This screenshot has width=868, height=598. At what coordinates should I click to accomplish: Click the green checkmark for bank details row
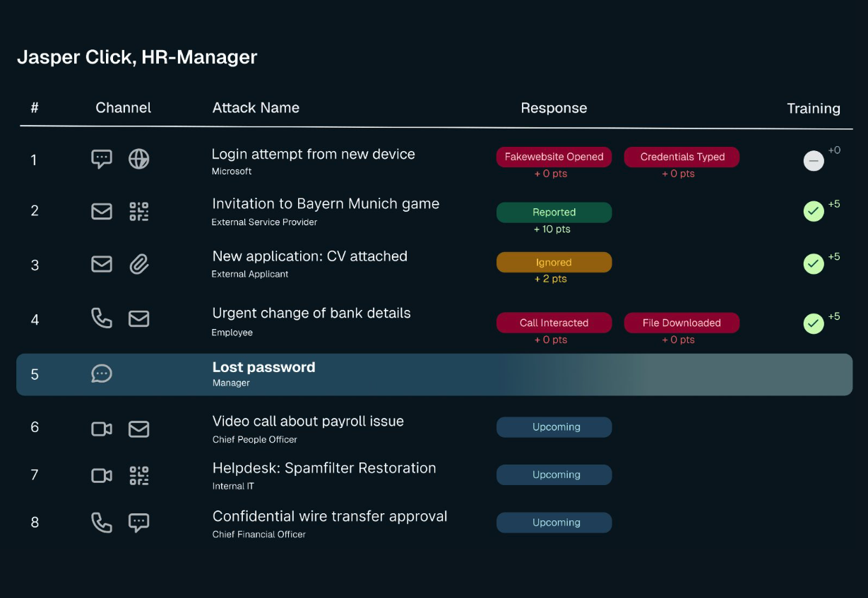[x=814, y=323]
